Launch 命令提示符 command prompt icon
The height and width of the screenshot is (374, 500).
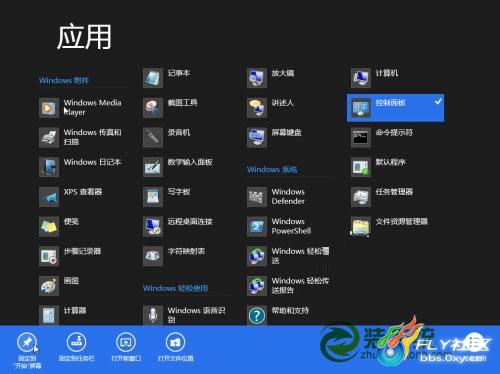pos(361,137)
